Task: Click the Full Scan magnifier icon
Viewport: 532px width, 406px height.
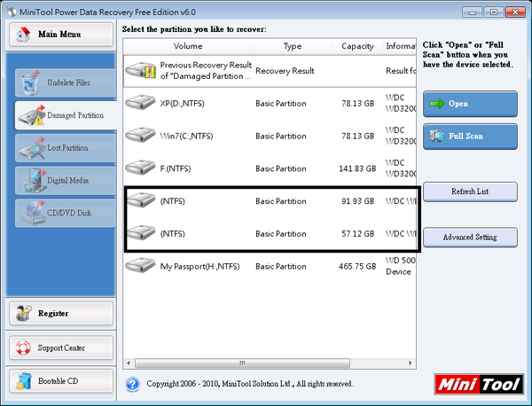Action: tap(437, 136)
